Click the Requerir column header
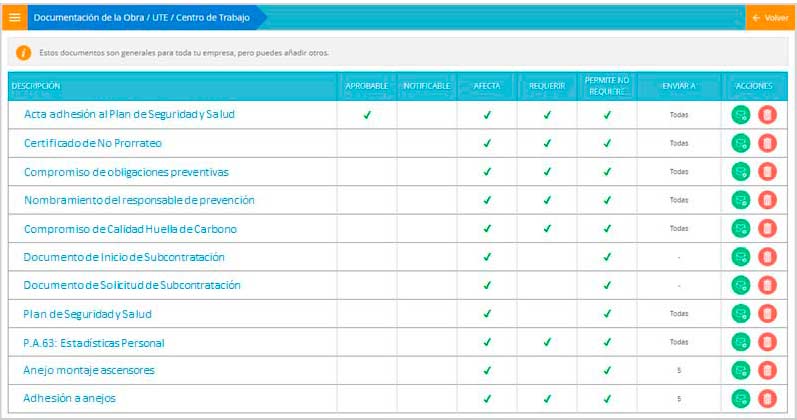Screen dimensions: 797x420 coord(547,86)
